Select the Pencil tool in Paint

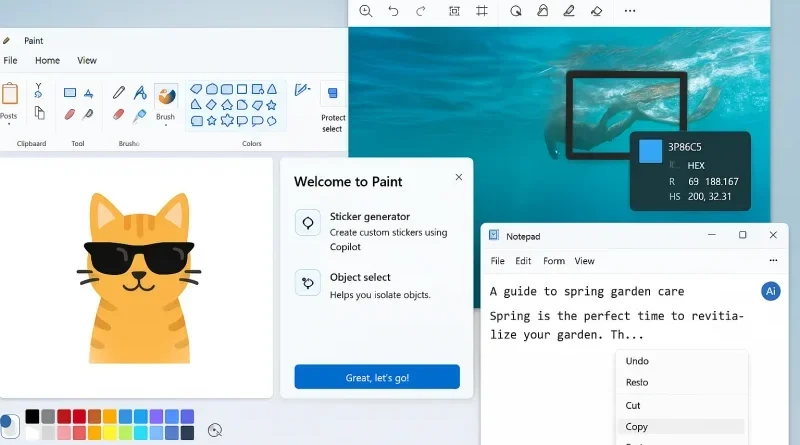(x=119, y=92)
